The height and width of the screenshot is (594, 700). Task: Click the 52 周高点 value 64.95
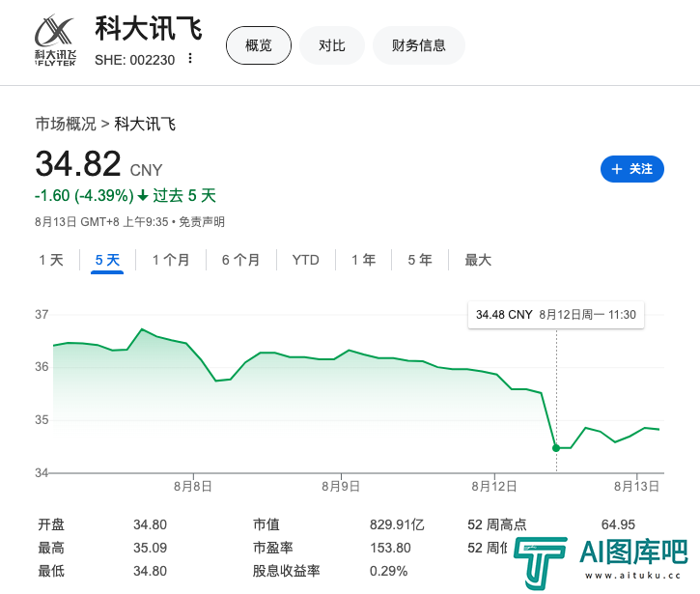coord(618,524)
